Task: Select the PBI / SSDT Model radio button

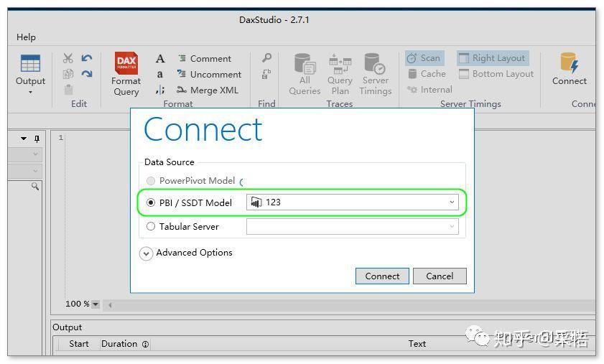Action: (151, 202)
